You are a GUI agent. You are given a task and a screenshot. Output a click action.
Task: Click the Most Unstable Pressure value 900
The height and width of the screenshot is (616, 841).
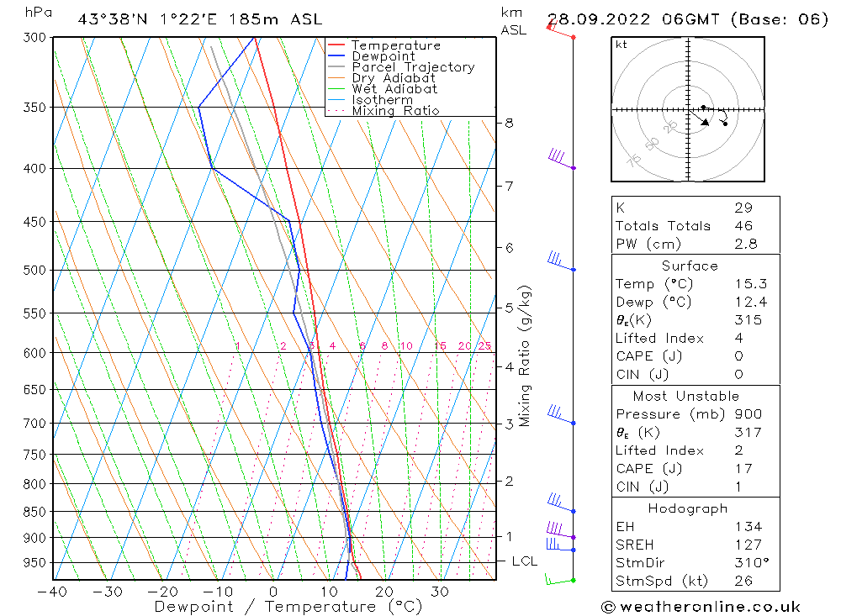click(x=748, y=413)
